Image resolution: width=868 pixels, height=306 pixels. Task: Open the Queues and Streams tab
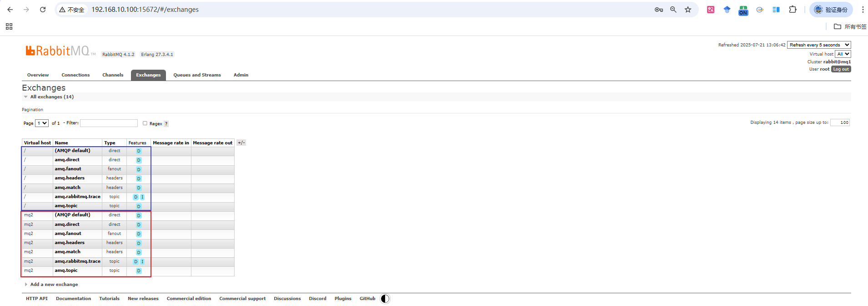197,75
